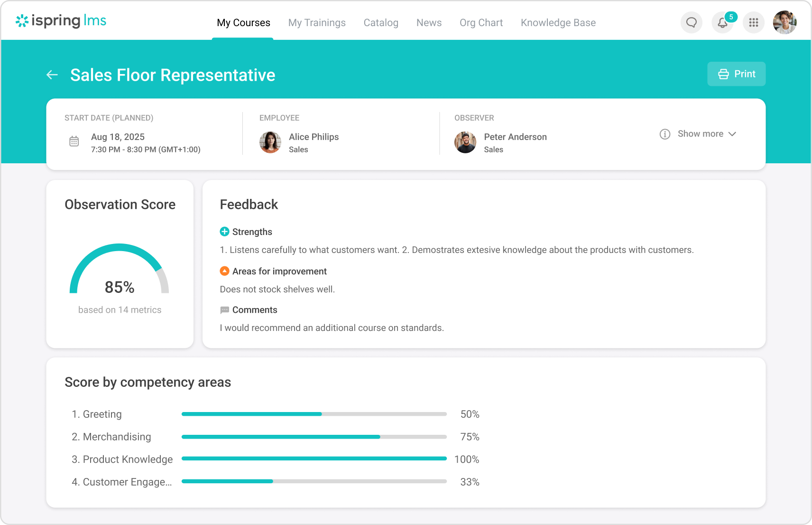Click the based on 14 metrics text
Screen dimensions: 812x525
(x=120, y=310)
